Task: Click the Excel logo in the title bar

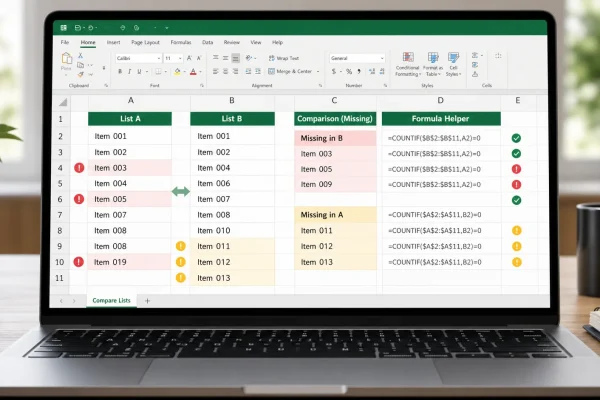Action: (x=64, y=28)
